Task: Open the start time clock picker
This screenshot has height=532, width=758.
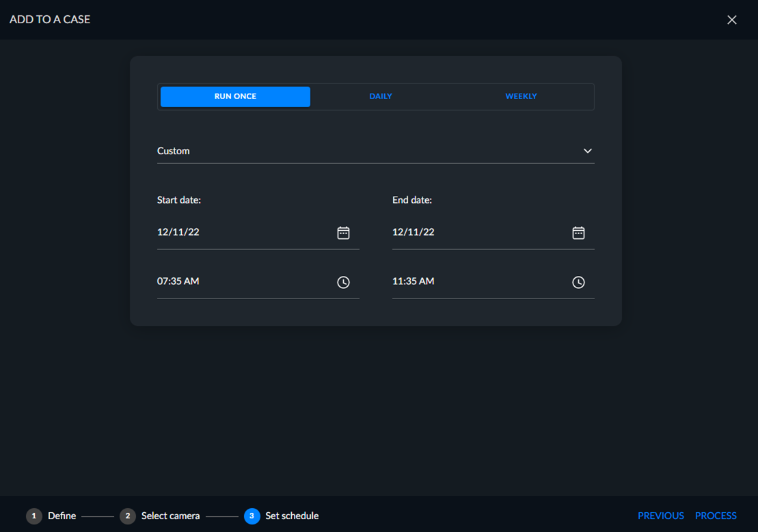Action: tap(343, 282)
